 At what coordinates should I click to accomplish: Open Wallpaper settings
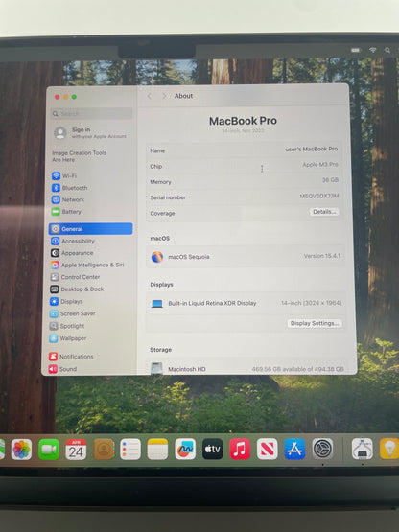pos(68,338)
